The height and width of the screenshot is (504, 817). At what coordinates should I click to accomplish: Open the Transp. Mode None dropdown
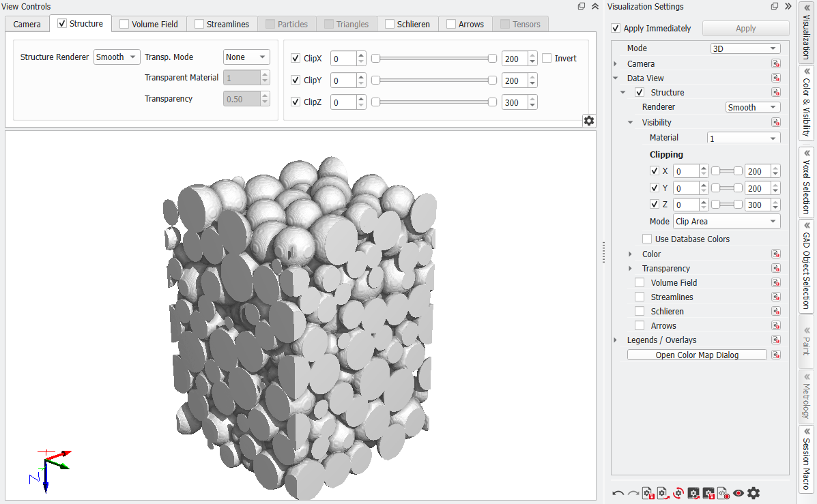(x=246, y=57)
